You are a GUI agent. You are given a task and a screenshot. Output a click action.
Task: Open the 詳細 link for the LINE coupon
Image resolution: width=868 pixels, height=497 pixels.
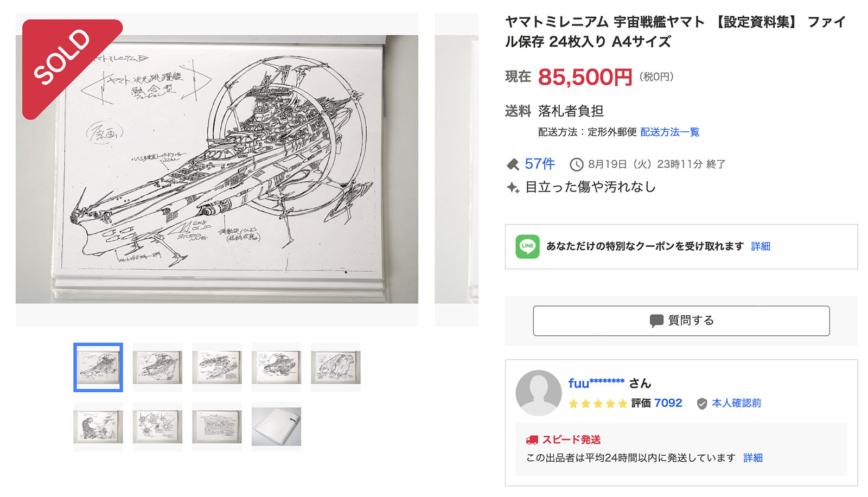[x=760, y=246]
